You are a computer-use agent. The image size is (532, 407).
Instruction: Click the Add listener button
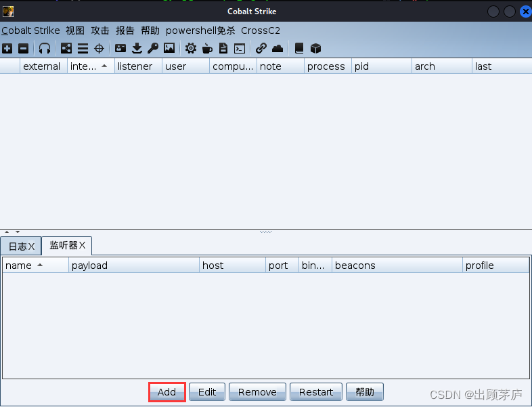pyautogui.click(x=167, y=392)
